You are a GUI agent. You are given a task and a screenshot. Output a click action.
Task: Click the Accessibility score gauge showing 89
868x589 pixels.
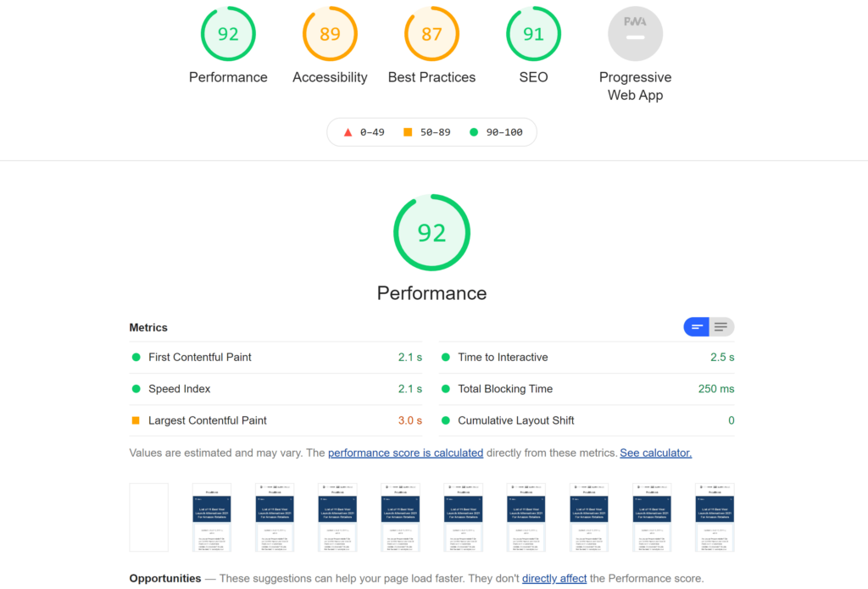point(330,34)
